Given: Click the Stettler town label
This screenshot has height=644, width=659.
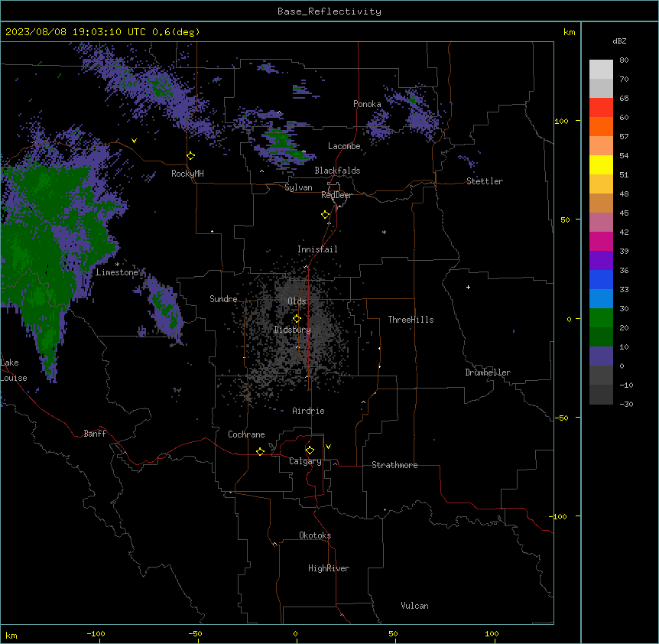Looking at the screenshot, I should click(x=485, y=181).
